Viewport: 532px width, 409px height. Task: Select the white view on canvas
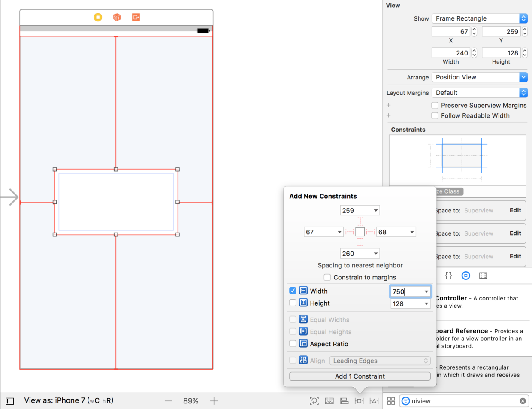point(116,202)
